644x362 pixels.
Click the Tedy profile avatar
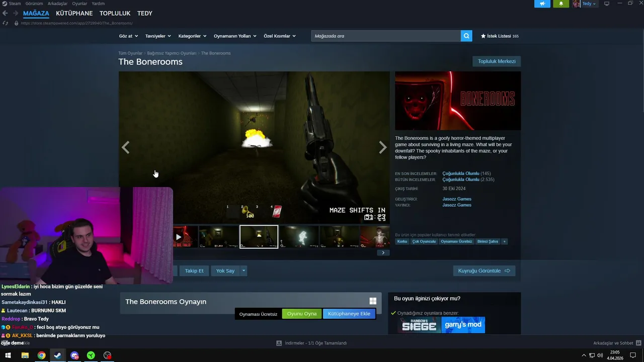click(576, 4)
